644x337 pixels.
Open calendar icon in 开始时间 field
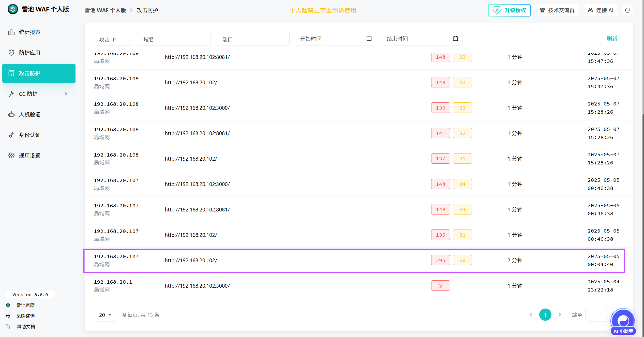coord(369,39)
